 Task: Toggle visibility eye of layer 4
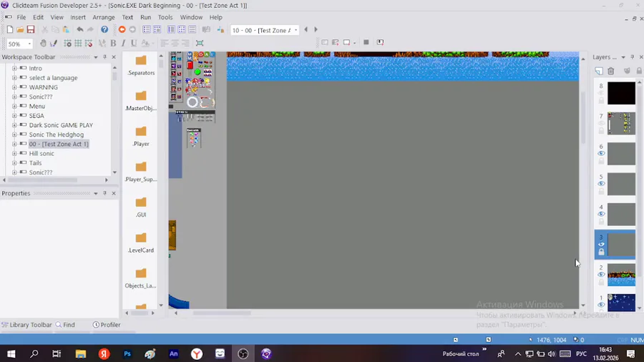(x=601, y=214)
